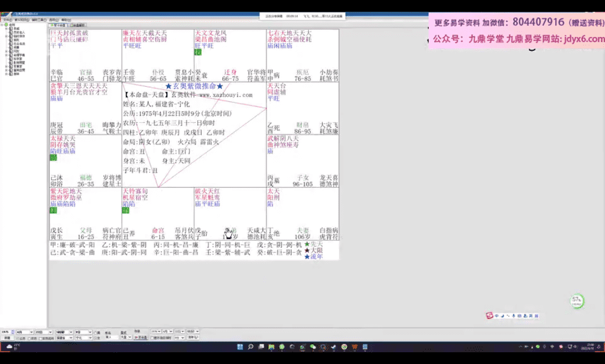Open the 福建省 province dropdown
The image size is (605, 364).
coord(71,338)
